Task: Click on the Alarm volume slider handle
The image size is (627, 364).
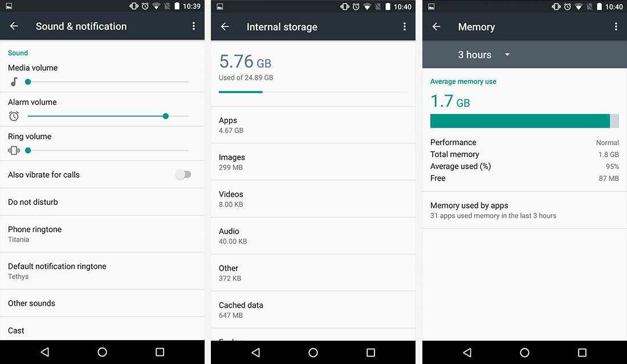Action: [x=165, y=116]
